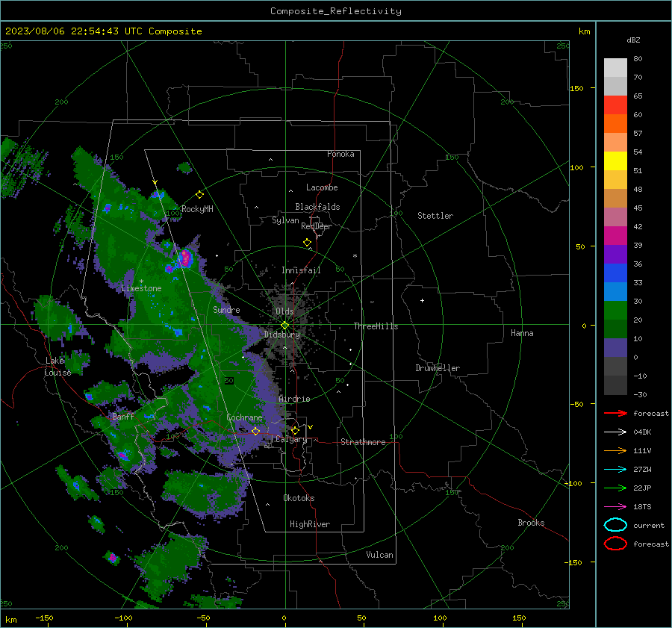This screenshot has width=672, height=628.
Task: Select the pink 42-45 dBZ swatch
Action: coord(615,217)
